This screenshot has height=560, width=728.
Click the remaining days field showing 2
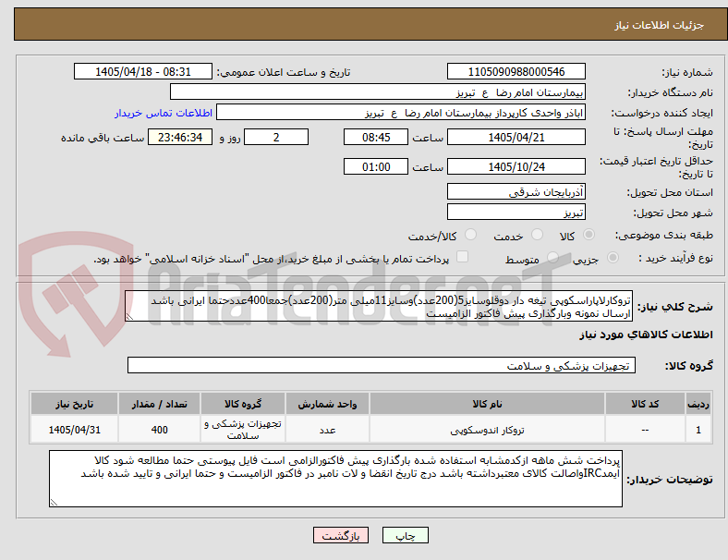(276, 137)
